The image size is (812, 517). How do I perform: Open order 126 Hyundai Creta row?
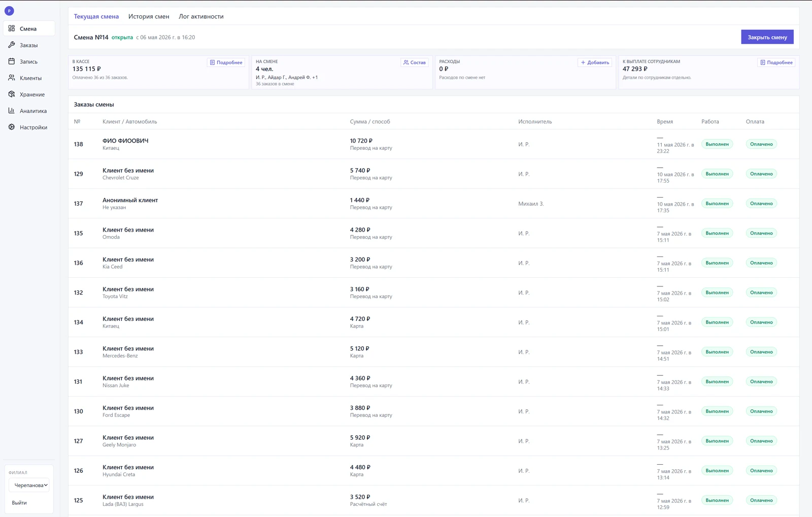pos(433,471)
